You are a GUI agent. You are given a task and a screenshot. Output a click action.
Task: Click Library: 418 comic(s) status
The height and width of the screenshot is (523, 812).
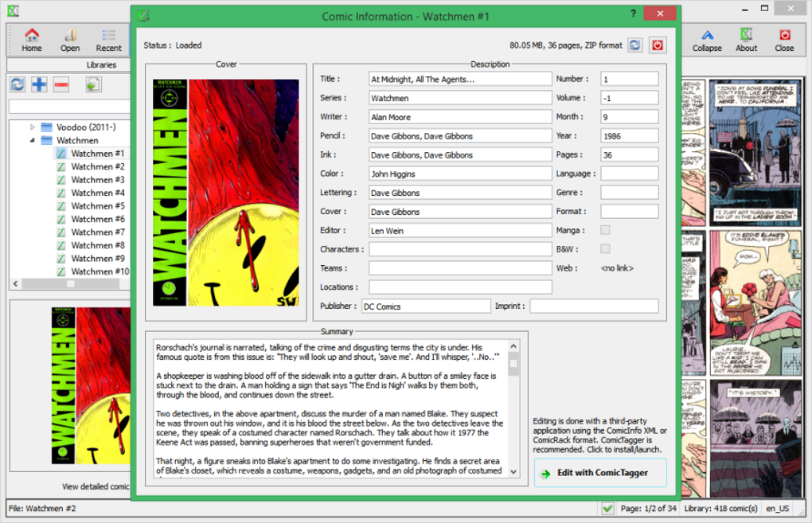point(721,509)
